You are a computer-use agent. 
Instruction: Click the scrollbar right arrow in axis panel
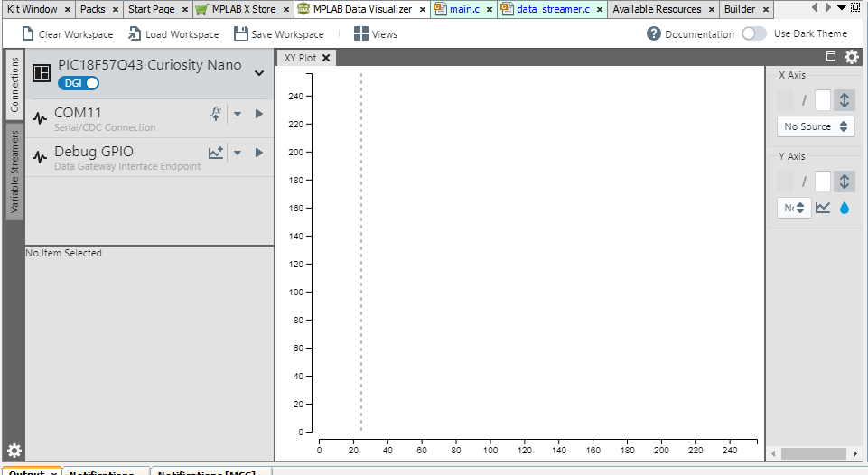(855, 454)
